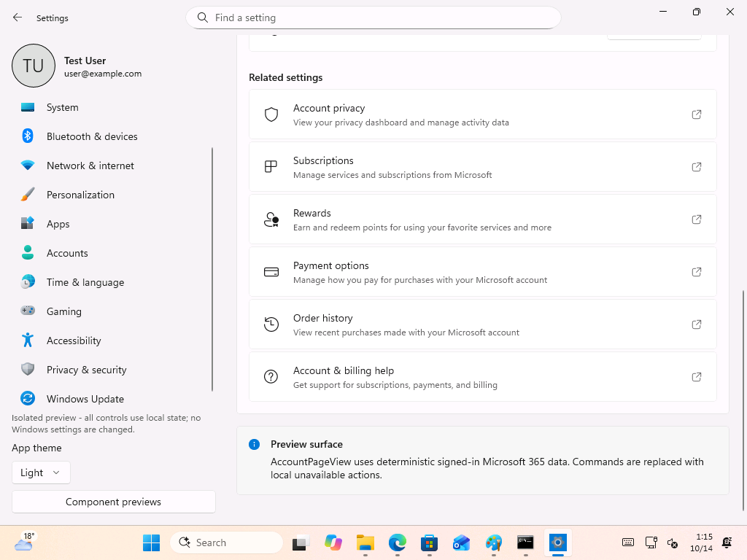The width and height of the screenshot is (747, 560).
Task: Open Gaming settings
Action: click(112, 311)
